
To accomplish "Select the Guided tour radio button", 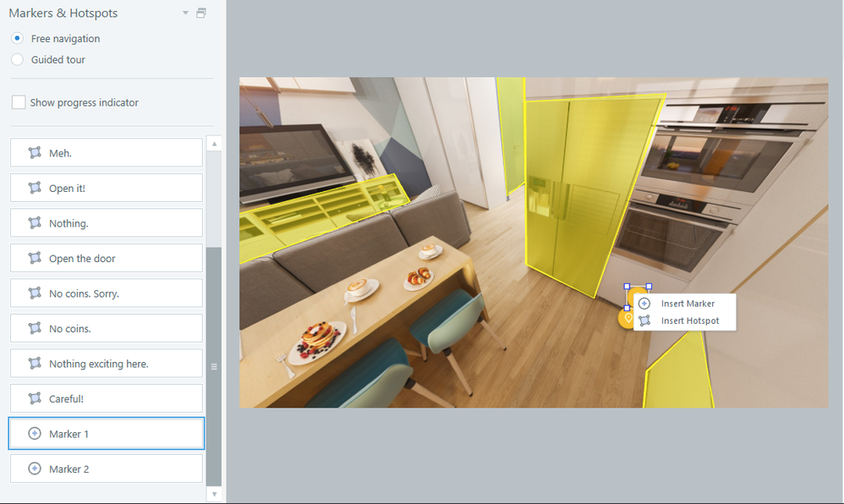I will pyautogui.click(x=17, y=60).
